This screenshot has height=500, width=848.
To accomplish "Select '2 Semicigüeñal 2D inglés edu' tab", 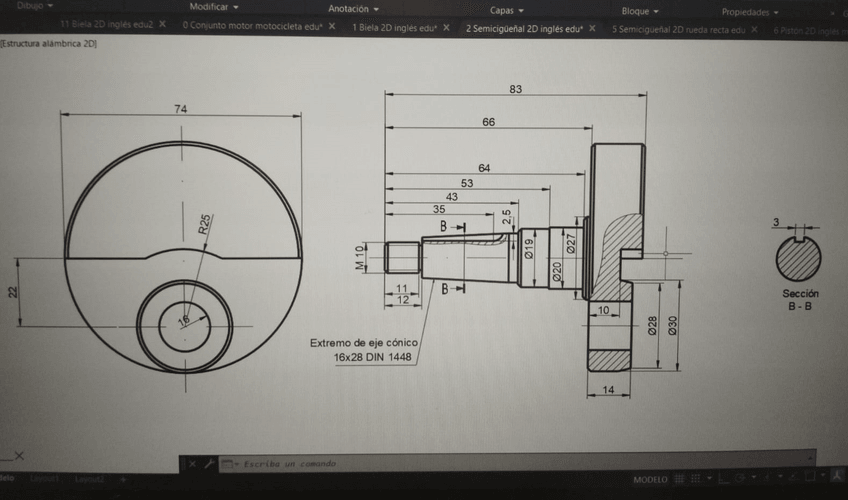I will 524,29.
